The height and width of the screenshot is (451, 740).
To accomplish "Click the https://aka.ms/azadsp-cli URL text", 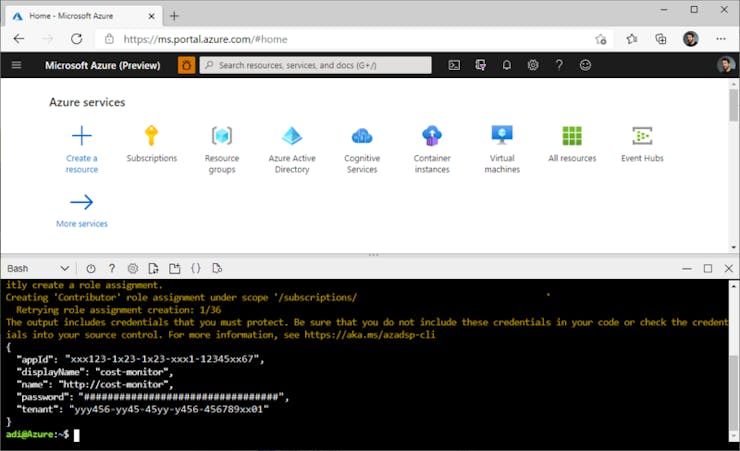I will (x=370, y=334).
